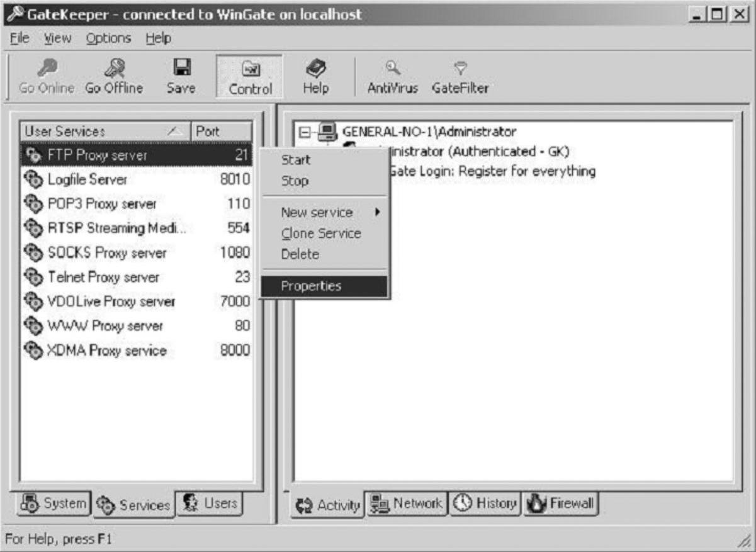756x552 pixels.
Task: Select the 'XDMA Proxy service' row text
Action: 107,350
